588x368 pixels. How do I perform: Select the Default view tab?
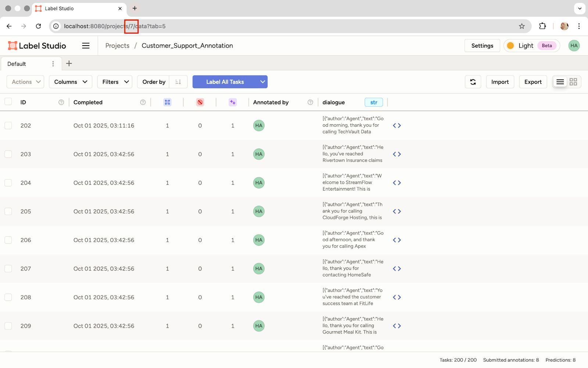(x=17, y=64)
